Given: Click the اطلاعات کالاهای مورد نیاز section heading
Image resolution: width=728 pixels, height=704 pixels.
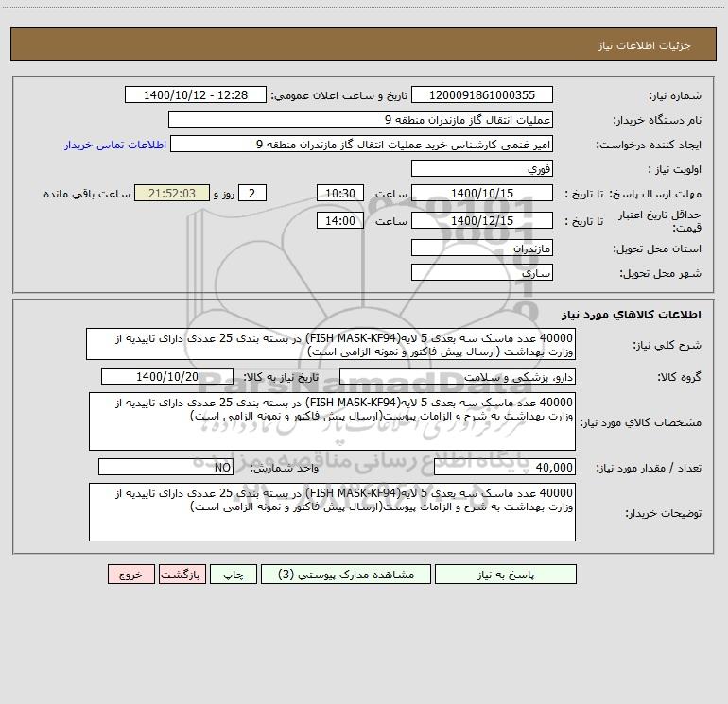Looking at the screenshot, I should pyautogui.click(x=632, y=315).
